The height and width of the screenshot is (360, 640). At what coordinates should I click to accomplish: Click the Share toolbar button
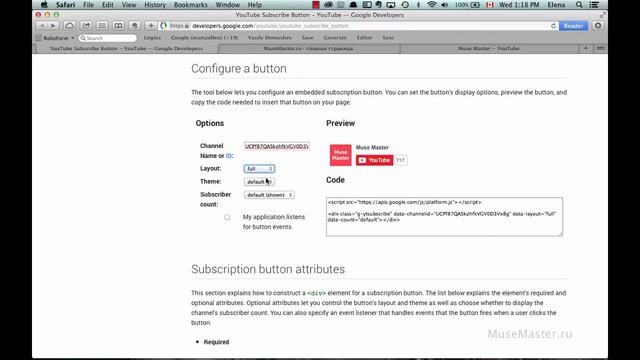click(x=86, y=26)
